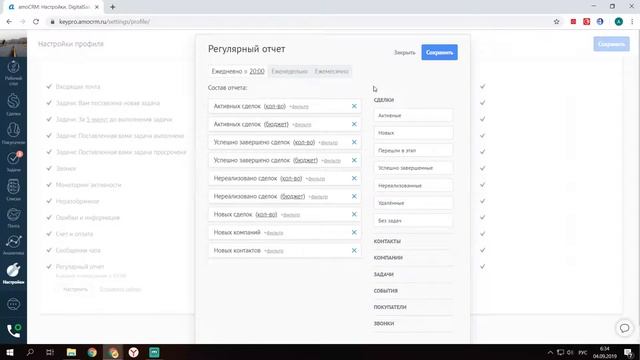Select the Ежедневно tab

pyautogui.click(x=238, y=71)
